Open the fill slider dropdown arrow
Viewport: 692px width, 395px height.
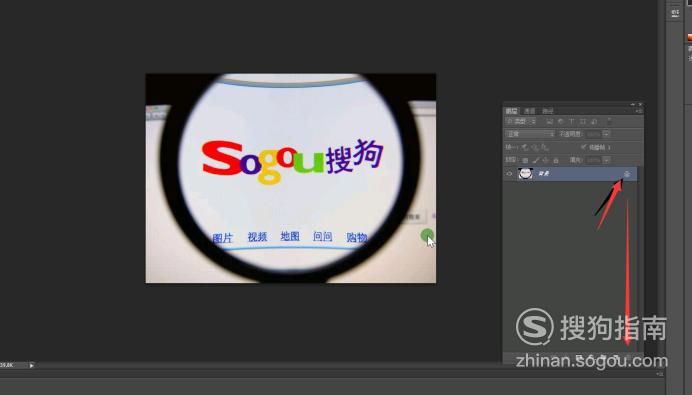pos(606,160)
